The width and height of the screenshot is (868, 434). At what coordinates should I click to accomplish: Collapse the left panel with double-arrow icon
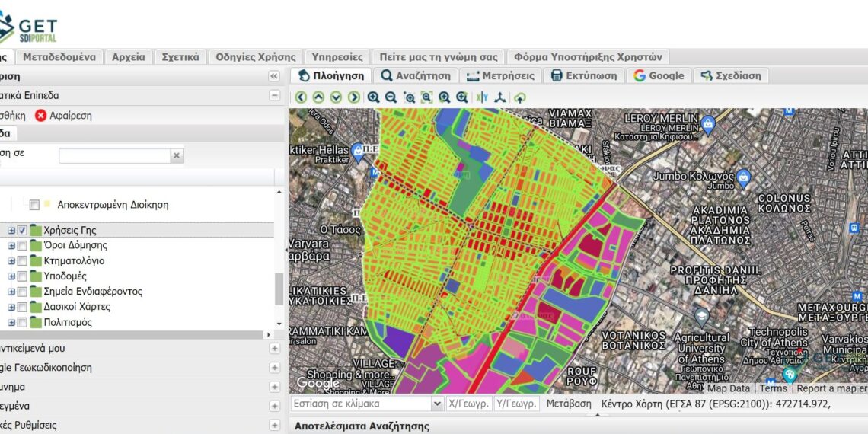tap(274, 77)
